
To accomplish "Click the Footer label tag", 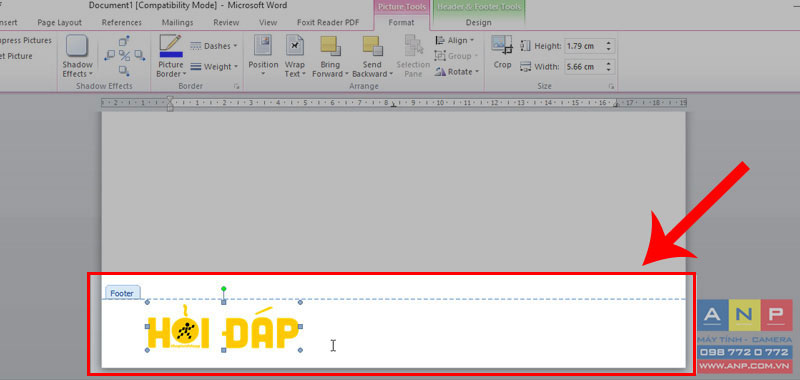I will click(122, 293).
